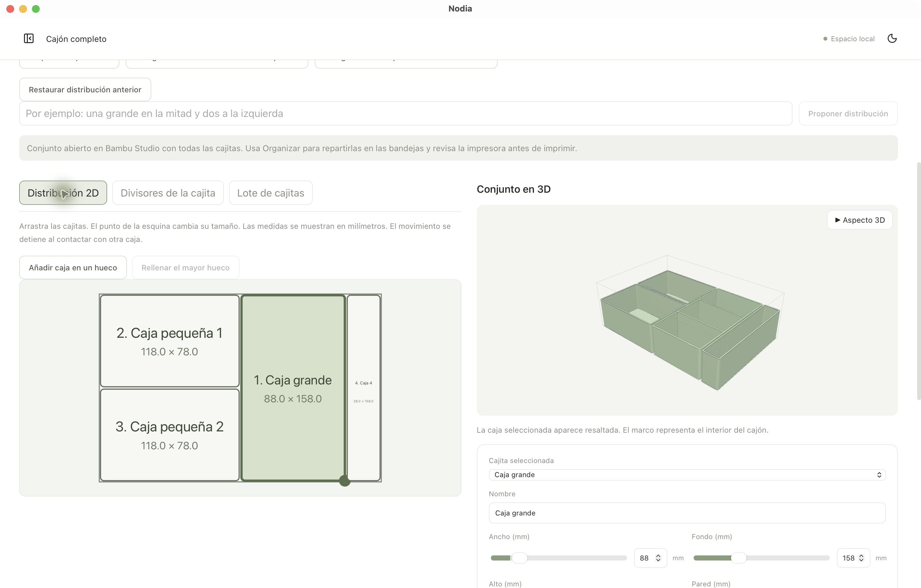Click the Nombre field with Caja grande
This screenshot has height=588, width=921.
point(687,513)
